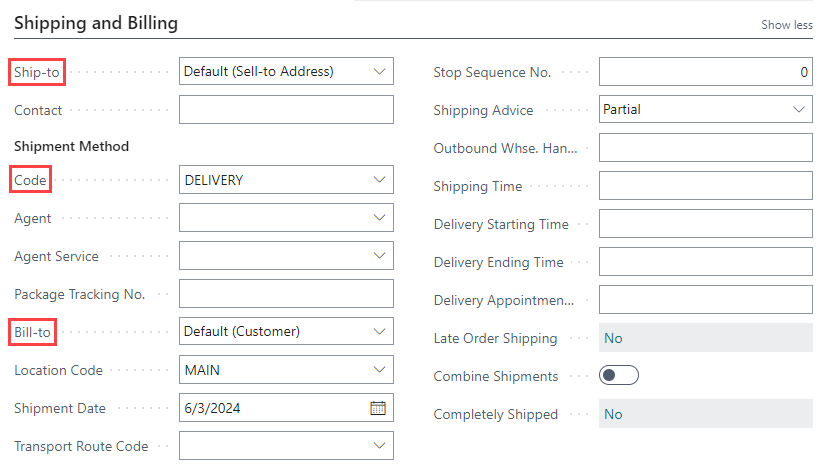Select the Delivery Appointment field
The width and height of the screenshot is (828, 466).
pyautogui.click(x=705, y=300)
